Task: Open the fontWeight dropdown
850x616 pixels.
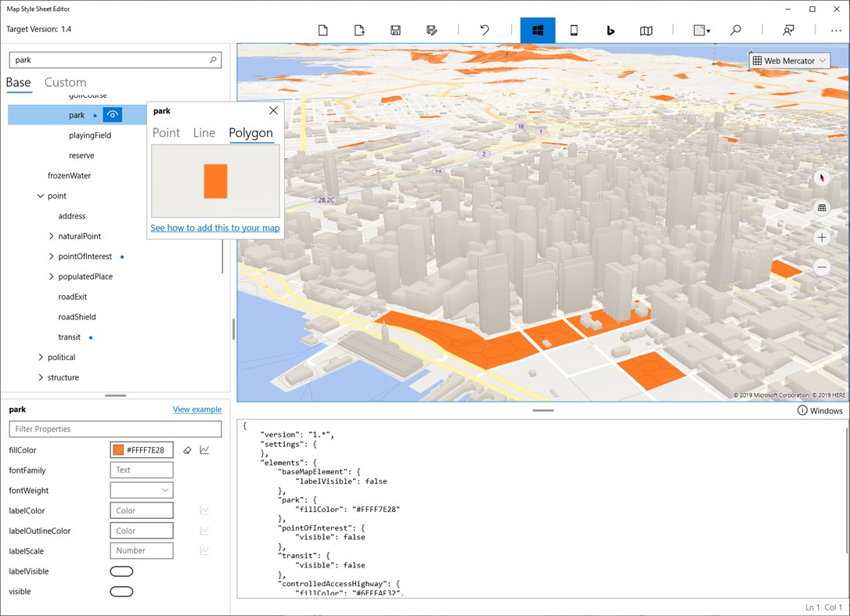Action: pos(142,491)
